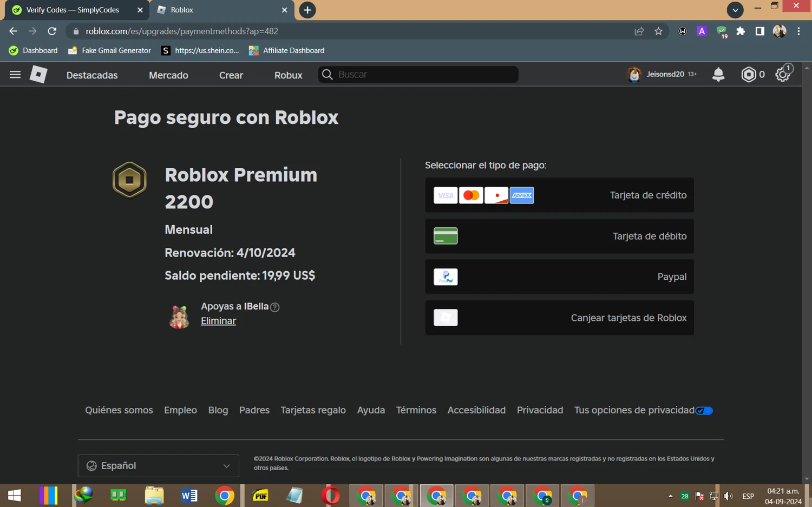Select Paypal payment option
The height and width of the screenshot is (507, 812).
(x=559, y=277)
